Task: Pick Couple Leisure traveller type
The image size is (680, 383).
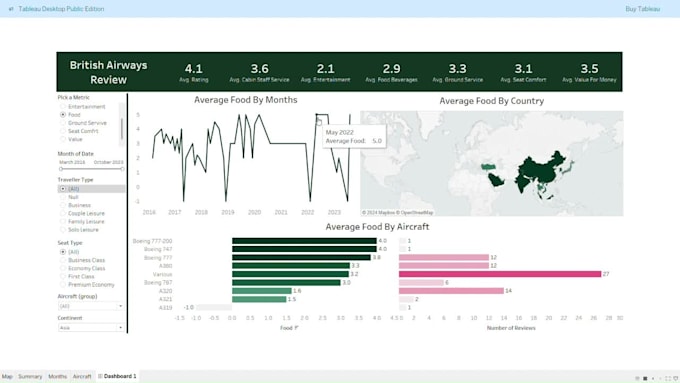Action: click(x=63, y=213)
